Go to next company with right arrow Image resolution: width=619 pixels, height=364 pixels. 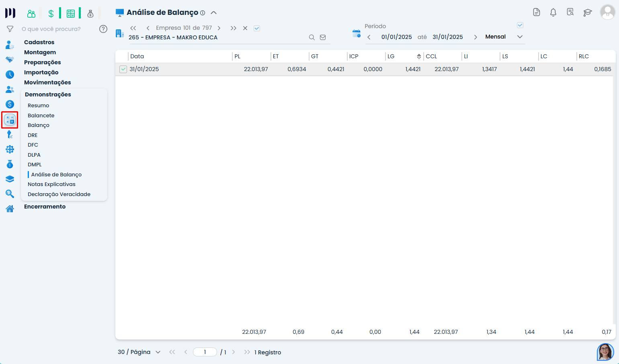coord(219,28)
